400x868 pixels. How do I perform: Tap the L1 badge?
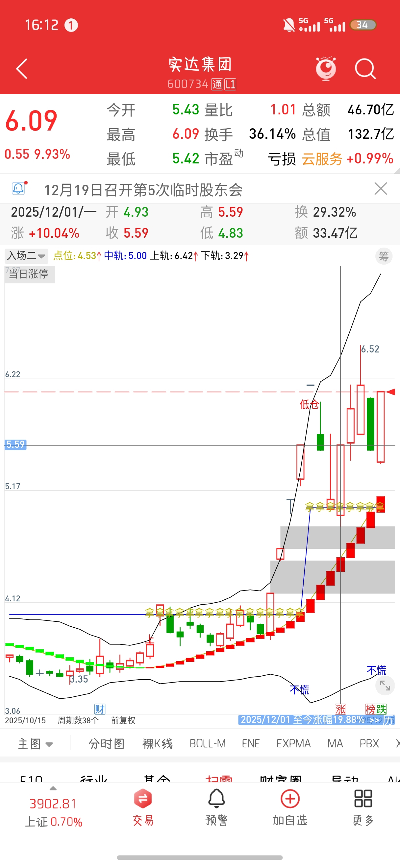point(231,84)
